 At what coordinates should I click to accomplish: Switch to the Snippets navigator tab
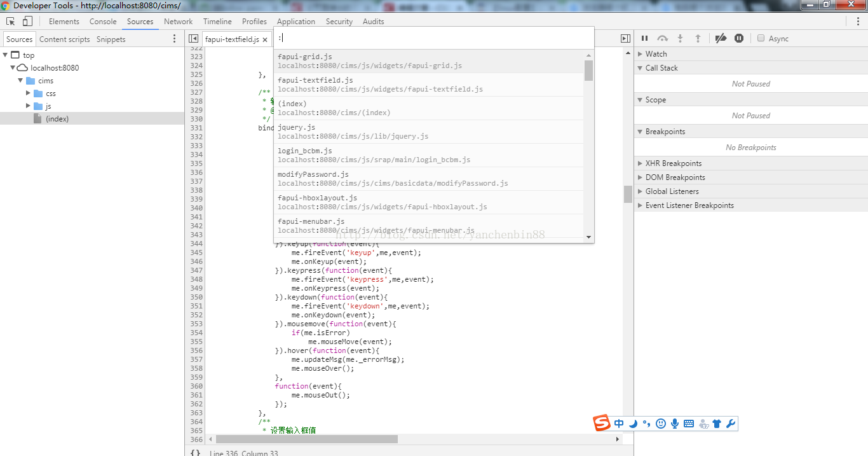click(x=111, y=39)
